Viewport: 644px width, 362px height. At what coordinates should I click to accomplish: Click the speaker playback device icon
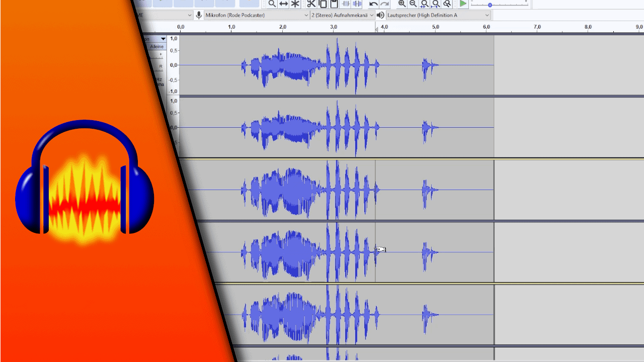(380, 15)
